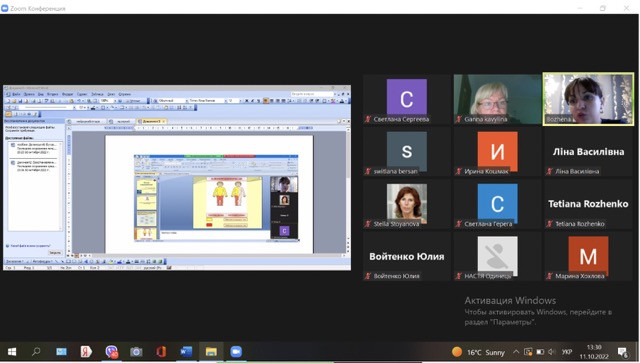
Task: Click the Zoom icon on the taskbar
Action: [x=236, y=352]
